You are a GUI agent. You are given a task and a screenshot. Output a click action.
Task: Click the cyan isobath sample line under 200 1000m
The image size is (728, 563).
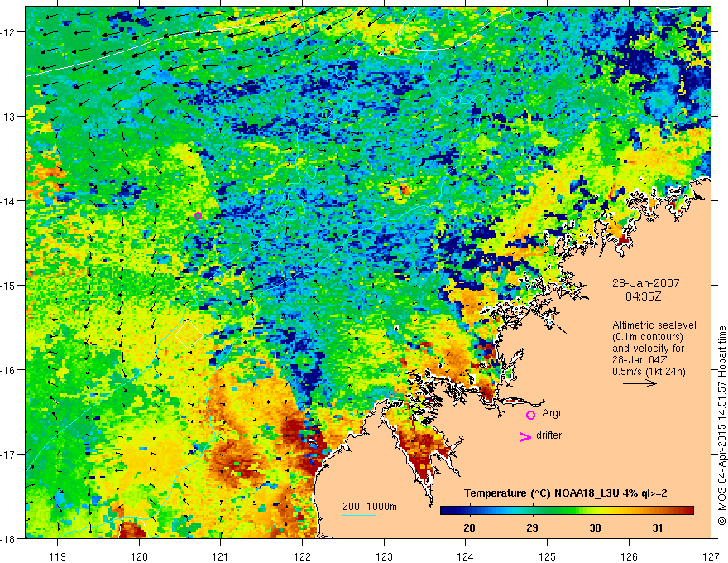(x=359, y=515)
